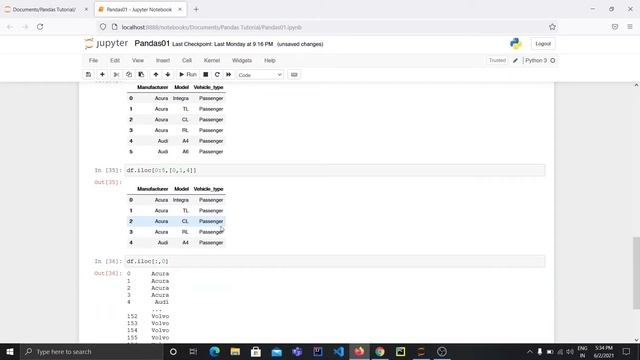
Task: Click the Pocket save icon
Action: point(615,27)
